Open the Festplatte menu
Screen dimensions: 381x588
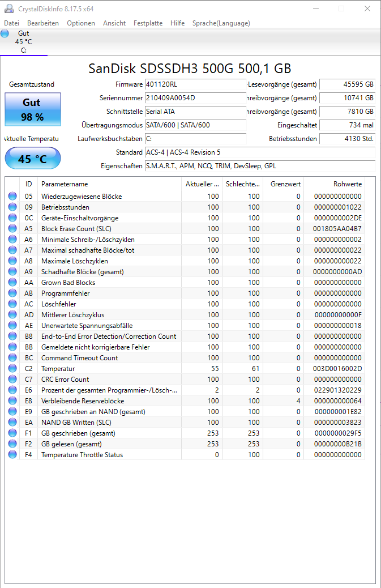click(x=148, y=23)
